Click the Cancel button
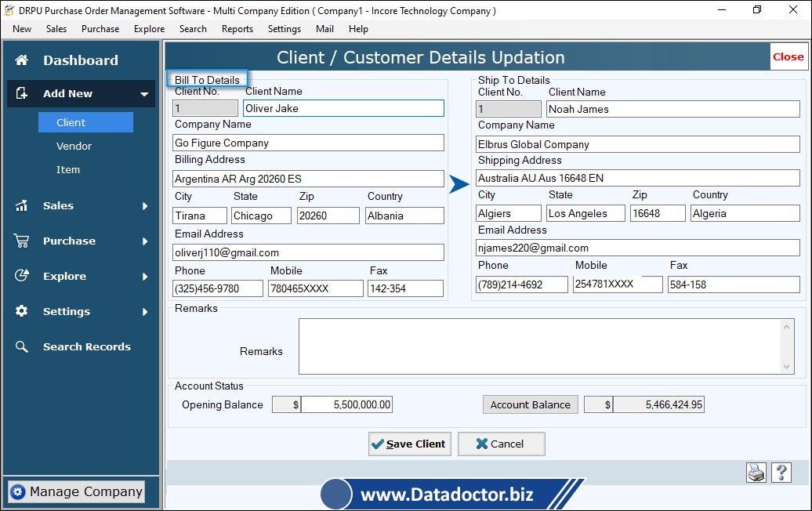The width and height of the screenshot is (812, 511). pyautogui.click(x=501, y=444)
